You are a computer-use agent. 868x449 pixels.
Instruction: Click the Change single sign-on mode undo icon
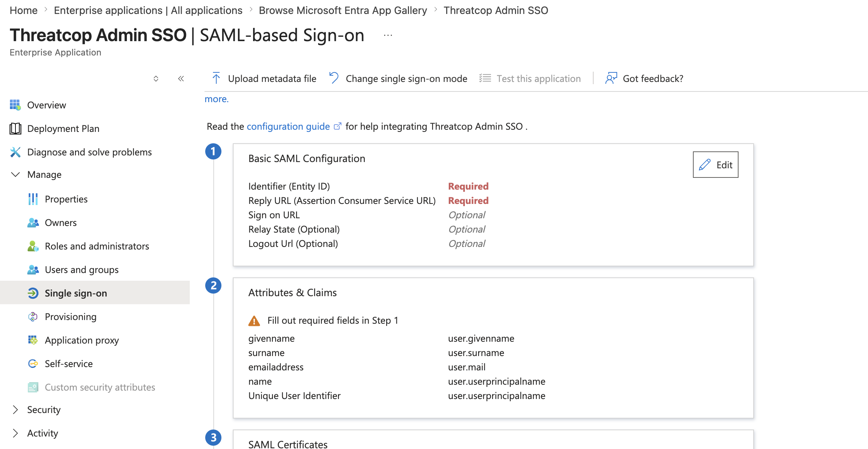[334, 78]
